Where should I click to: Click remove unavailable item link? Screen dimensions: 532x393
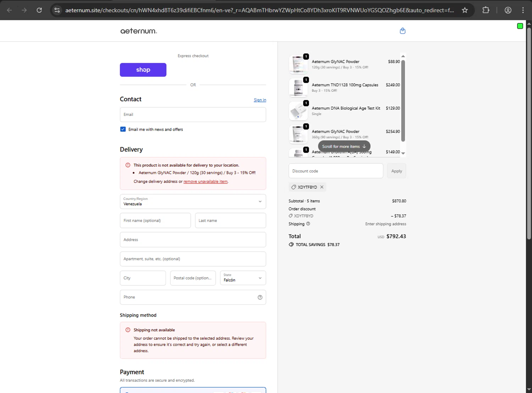coord(206,181)
